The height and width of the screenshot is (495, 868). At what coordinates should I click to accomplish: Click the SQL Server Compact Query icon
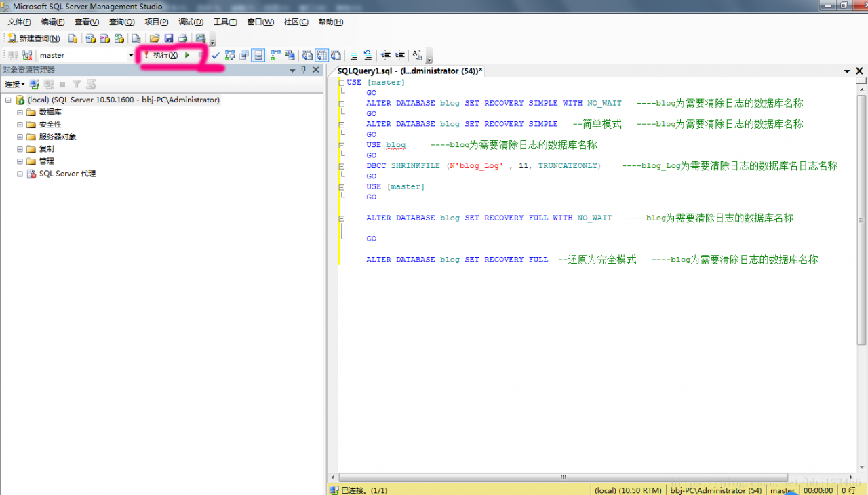click(x=136, y=38)
